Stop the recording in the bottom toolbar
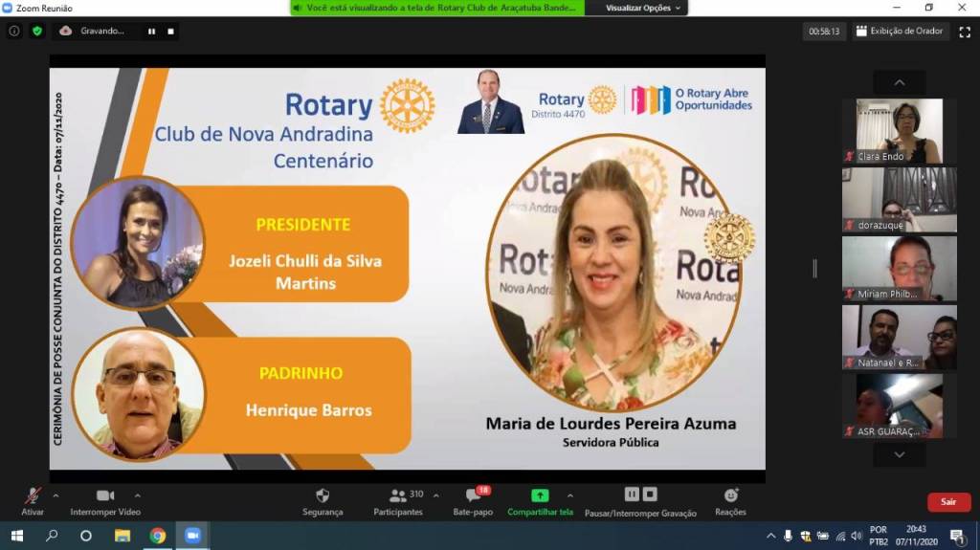 pos(650,495)
